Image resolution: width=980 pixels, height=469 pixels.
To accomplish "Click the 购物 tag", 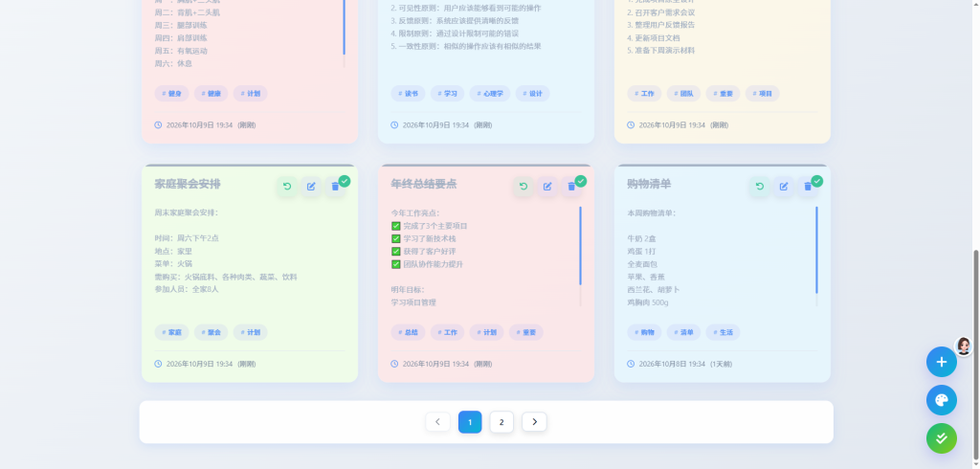I will (x=644, y=332).
